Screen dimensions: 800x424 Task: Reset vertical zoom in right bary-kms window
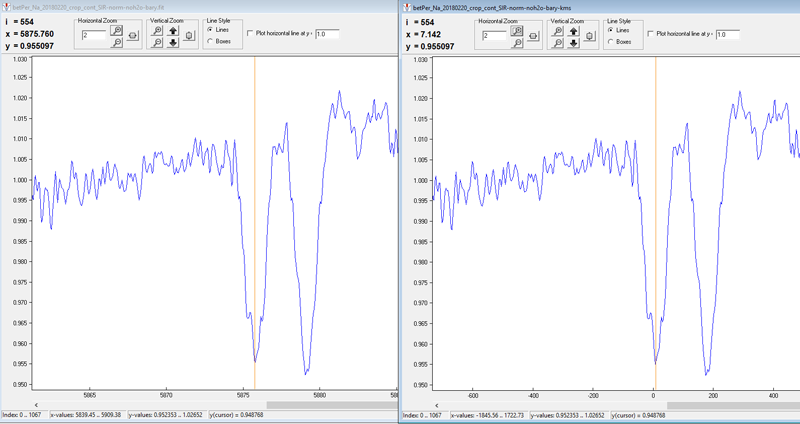[589, 37]
